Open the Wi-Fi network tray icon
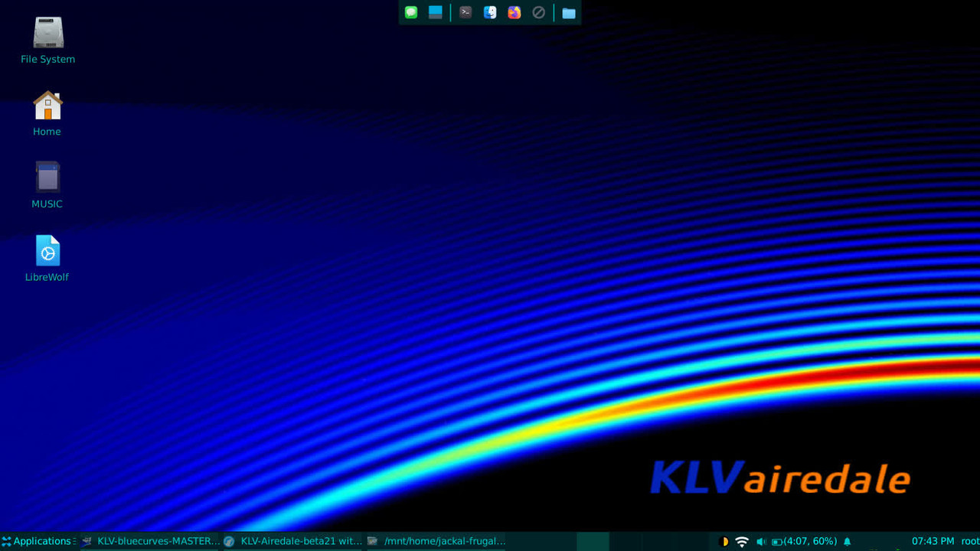 point(742,541)
